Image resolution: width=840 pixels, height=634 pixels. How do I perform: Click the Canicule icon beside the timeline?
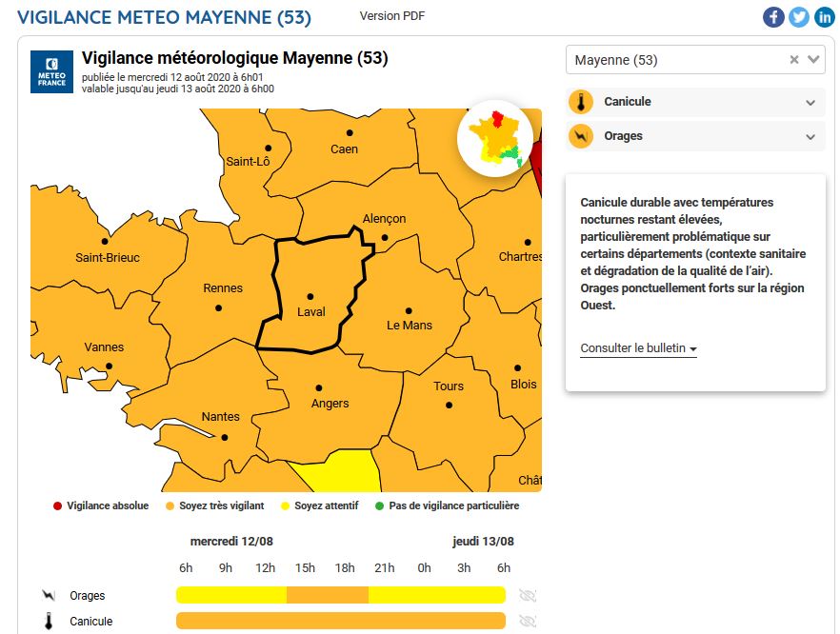(49, 622)
